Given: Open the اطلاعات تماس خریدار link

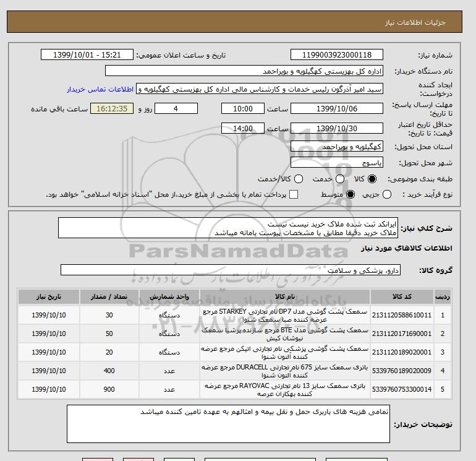Looking at the screenshot, I should tap(100, 89).
